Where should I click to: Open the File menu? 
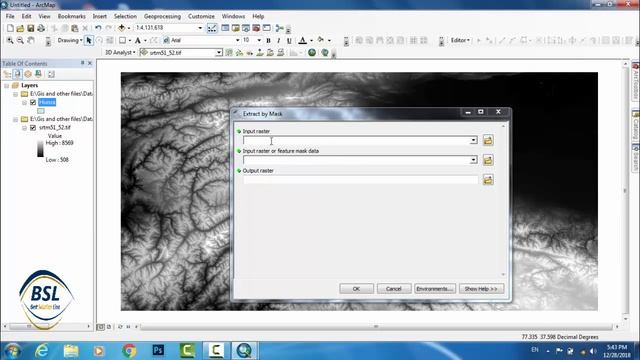(10, 16)
